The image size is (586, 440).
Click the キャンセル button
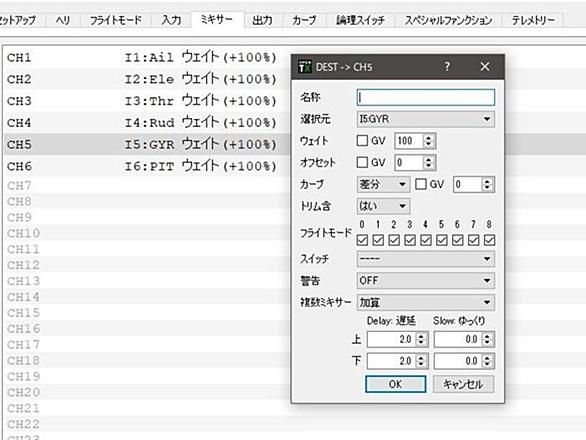click(463, 384)
